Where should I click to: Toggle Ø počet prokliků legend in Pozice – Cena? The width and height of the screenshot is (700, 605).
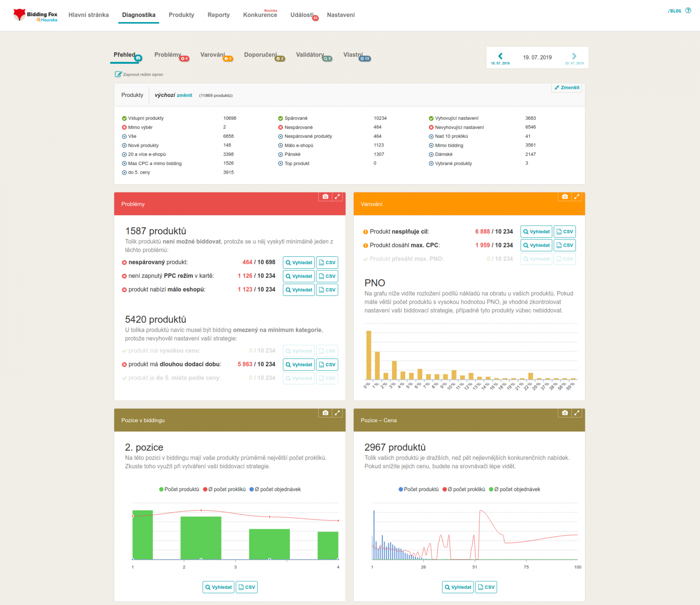[464, 489]
